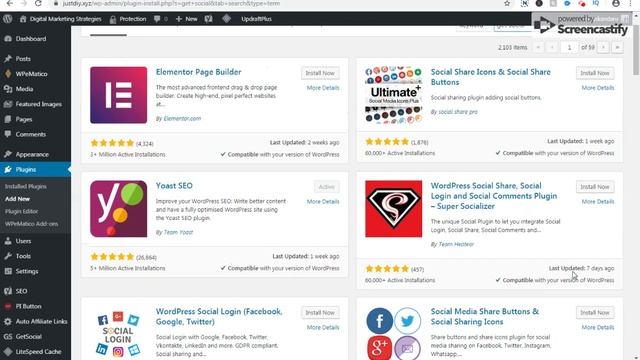
Task: Click the browser address bar
Action: 278,4
